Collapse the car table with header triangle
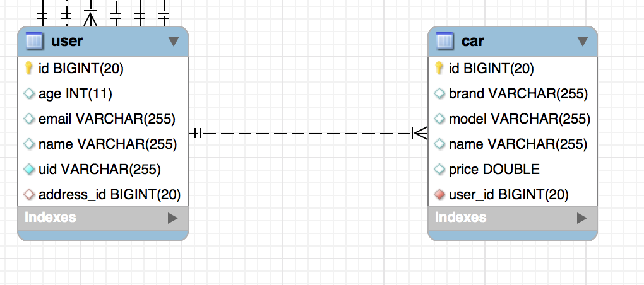644x285 pixels. coord(582,41)
